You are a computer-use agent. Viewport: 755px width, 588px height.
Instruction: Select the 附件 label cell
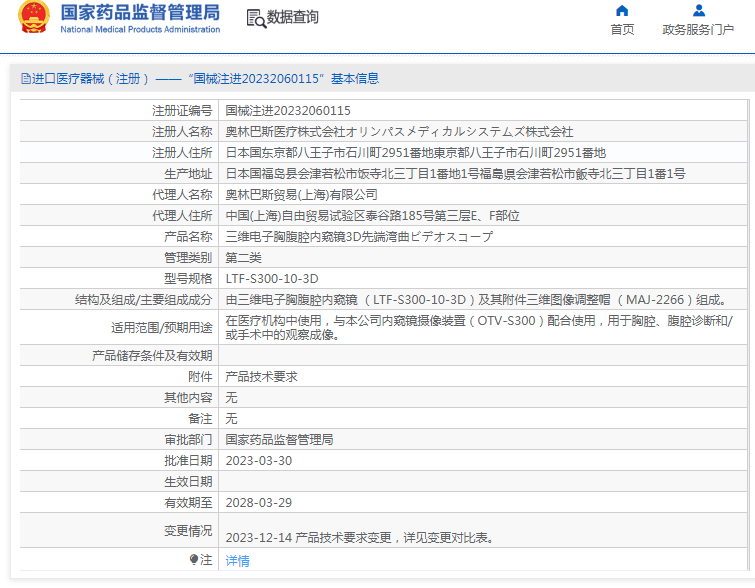(x=200, y=377)
